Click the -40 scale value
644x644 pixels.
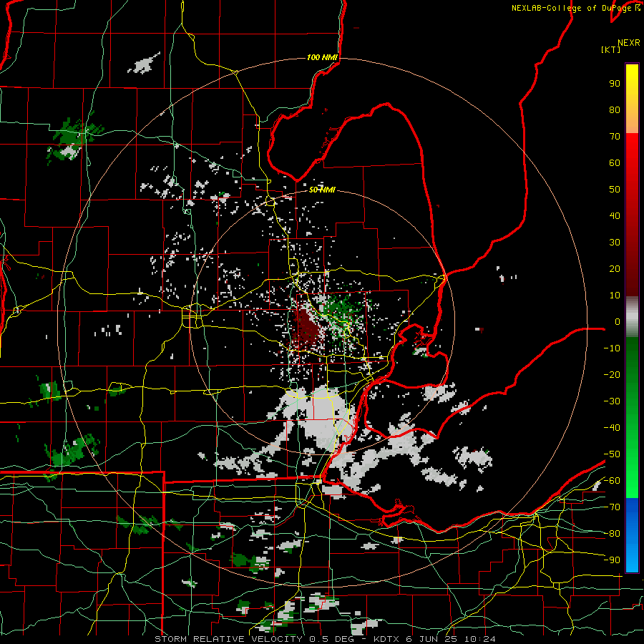[612, 428]
